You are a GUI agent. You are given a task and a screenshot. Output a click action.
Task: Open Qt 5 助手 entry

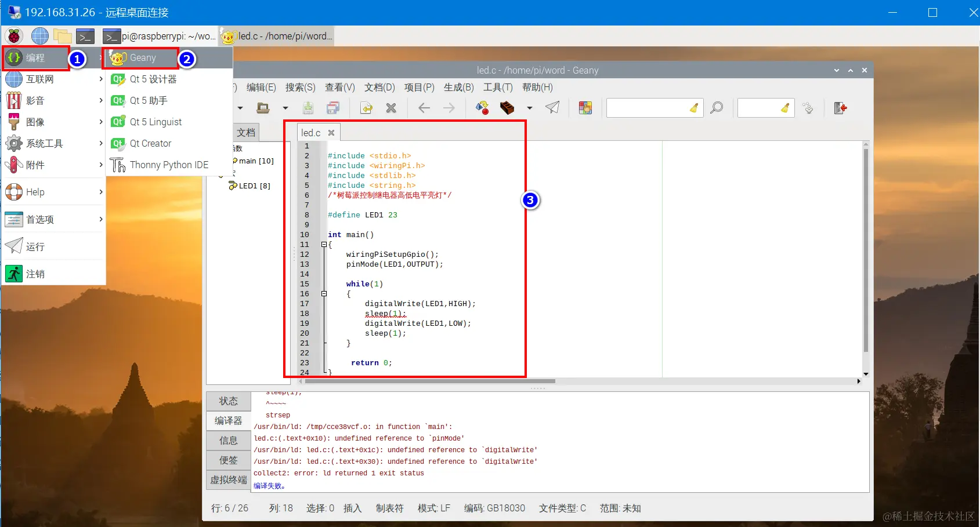click(169, 101)
